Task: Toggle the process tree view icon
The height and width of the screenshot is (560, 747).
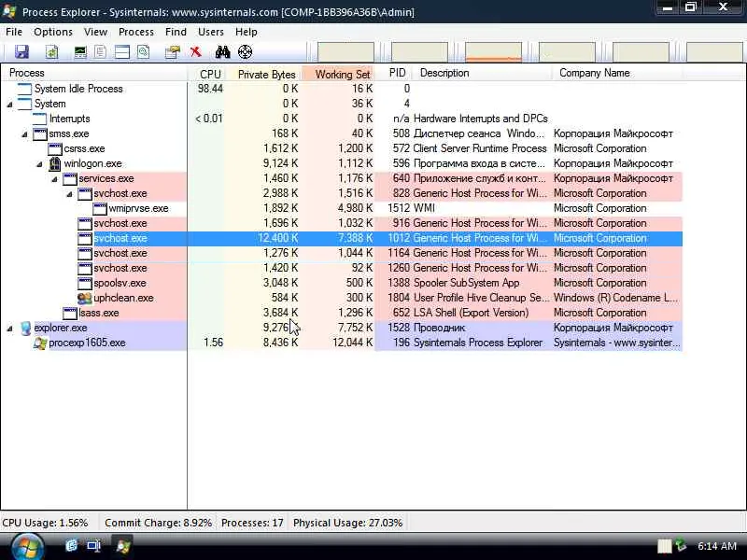Action: [x=100, y=51]
